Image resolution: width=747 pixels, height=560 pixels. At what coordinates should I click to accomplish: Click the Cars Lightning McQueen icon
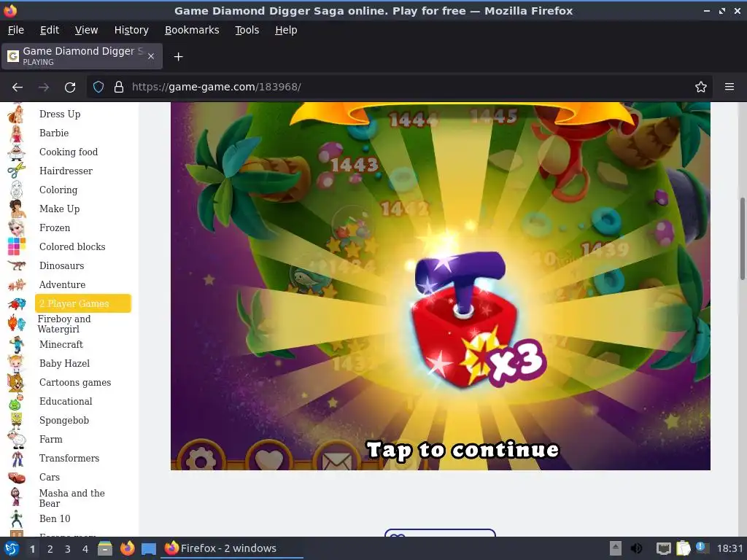point(16,477)
